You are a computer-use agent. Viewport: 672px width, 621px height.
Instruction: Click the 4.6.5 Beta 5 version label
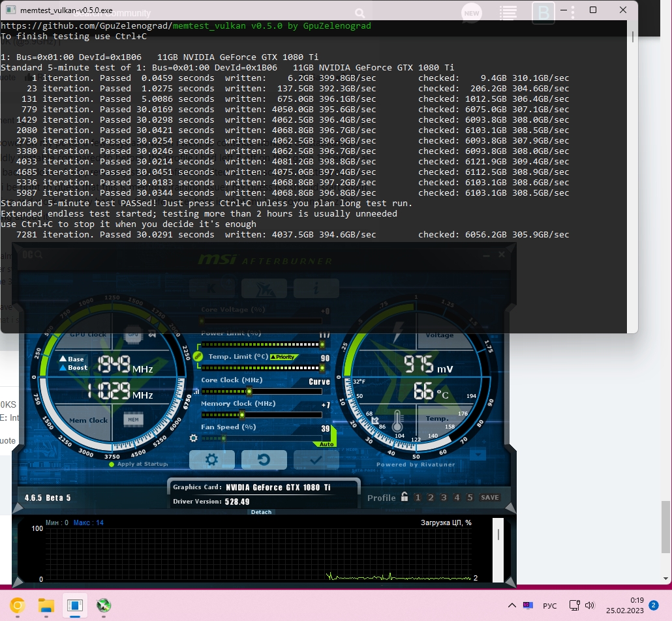[x=48, y=498]
